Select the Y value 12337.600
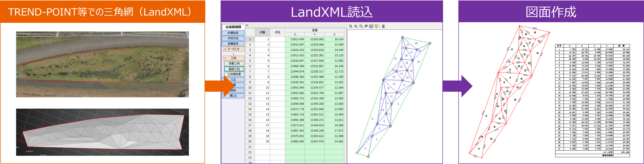Viewport: 644px width, 164px height. coord(315,61)
